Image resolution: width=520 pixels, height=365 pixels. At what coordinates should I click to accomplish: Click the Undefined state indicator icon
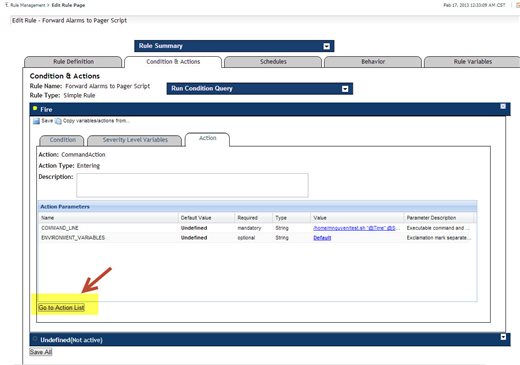pyautogui.click(x=35, y=339)
